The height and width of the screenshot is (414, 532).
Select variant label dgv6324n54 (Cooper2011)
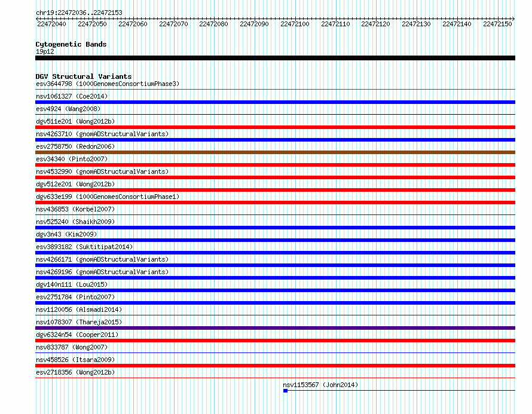click(x=77, y=335)
